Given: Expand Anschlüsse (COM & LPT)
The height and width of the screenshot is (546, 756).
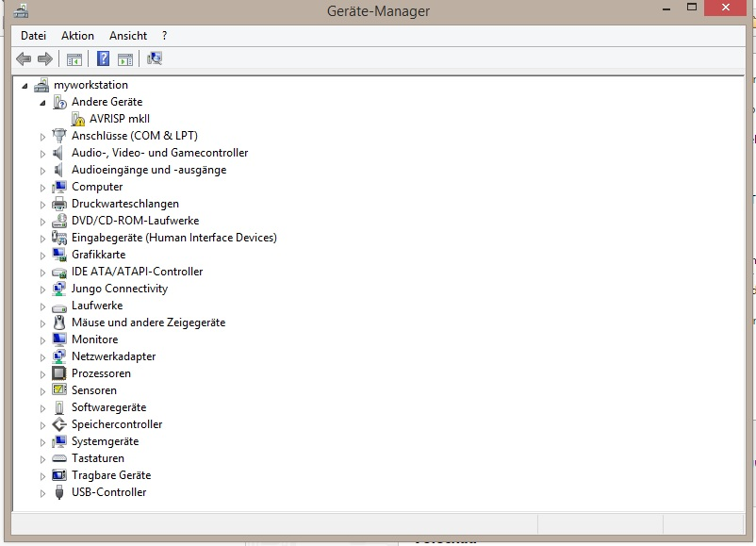Looking at the screenshot, I should point(43,137).
